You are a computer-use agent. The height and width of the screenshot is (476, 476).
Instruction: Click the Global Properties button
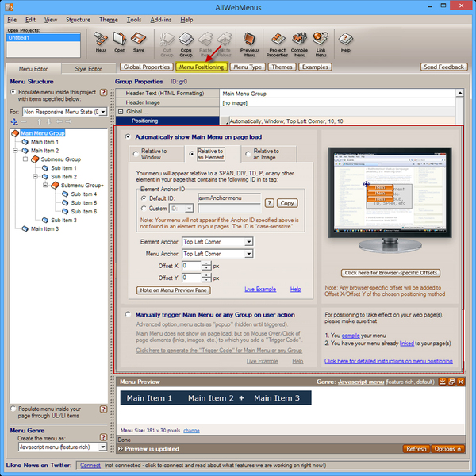pyautogui.click(x=147, y=67)
